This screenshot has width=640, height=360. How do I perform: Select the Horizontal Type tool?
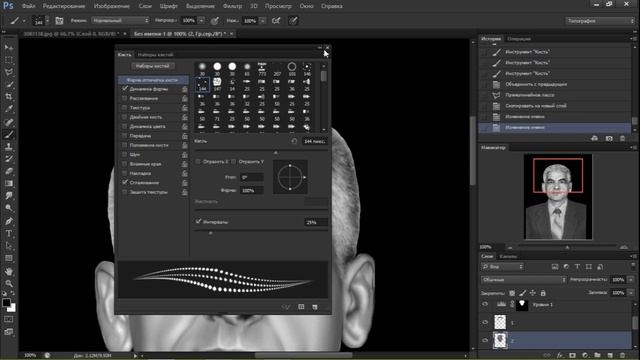[x=9, y=233]
